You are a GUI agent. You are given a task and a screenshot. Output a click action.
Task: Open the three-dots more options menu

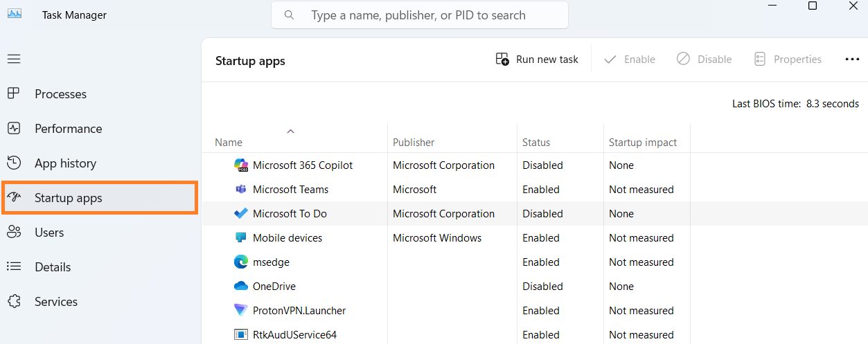(852, 60)
